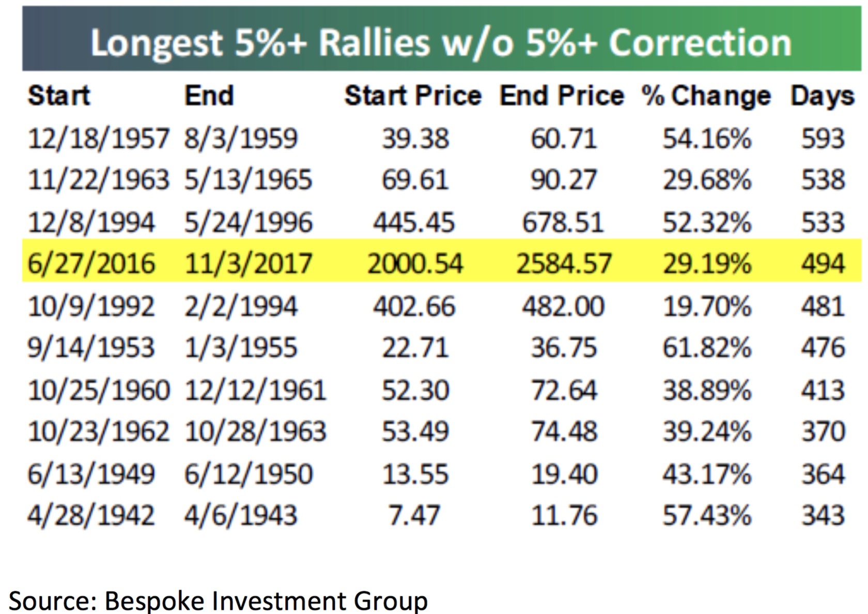Click the % Change column header

pyautogui.click(x=706, y=96)
